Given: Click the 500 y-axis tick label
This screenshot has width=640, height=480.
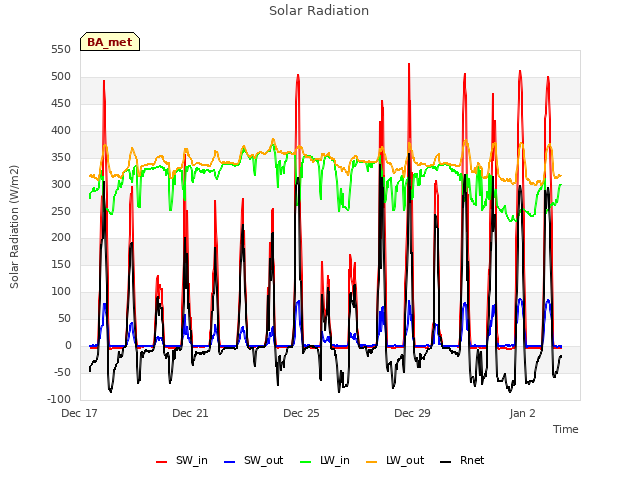Looking at the screenshot, I should (x=61, y=77).
